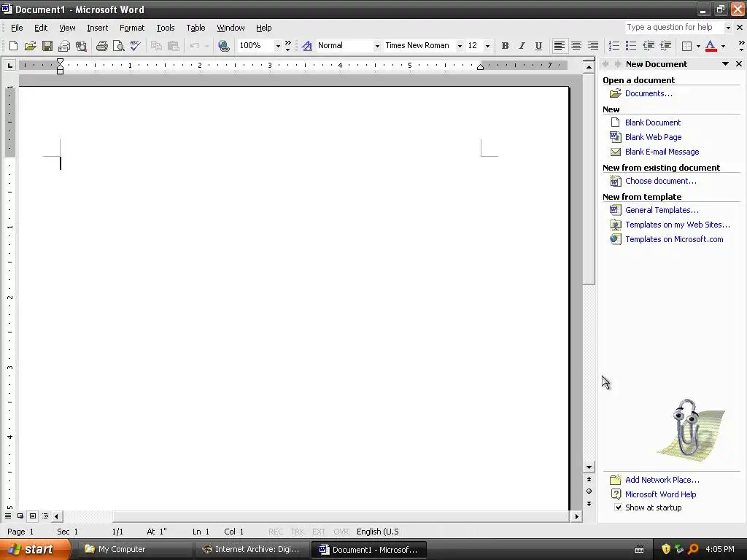Switch to Internet Archive taskbar button

pos(252,550)
